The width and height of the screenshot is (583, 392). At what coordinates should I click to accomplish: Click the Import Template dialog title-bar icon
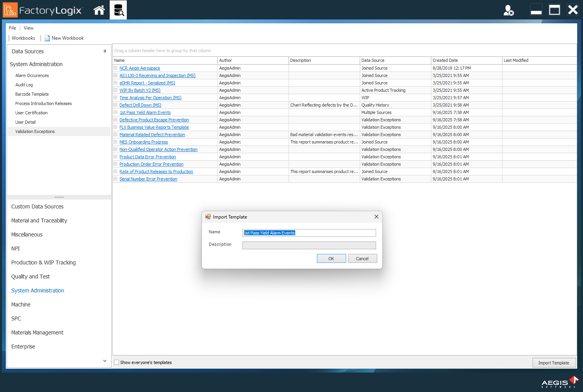pyautogui.click(x=208, y=217)
